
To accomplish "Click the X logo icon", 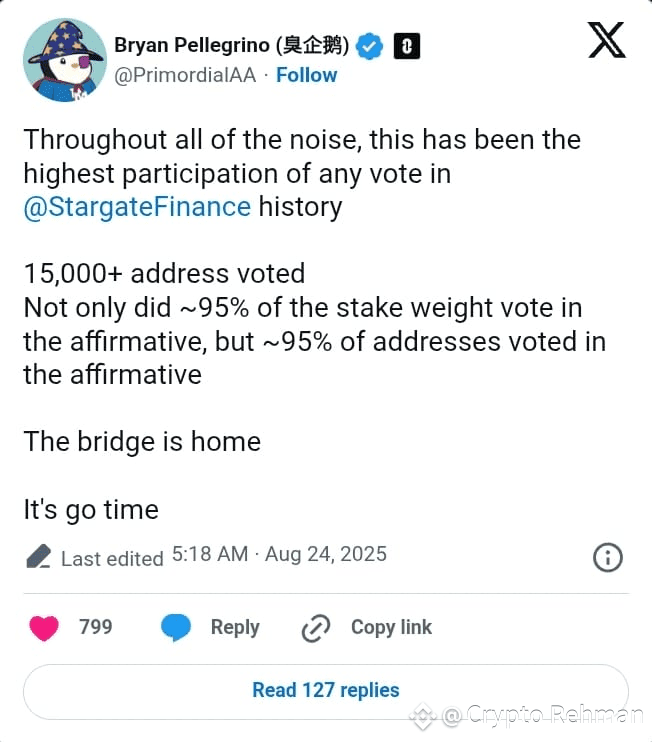I will [606, 40].
